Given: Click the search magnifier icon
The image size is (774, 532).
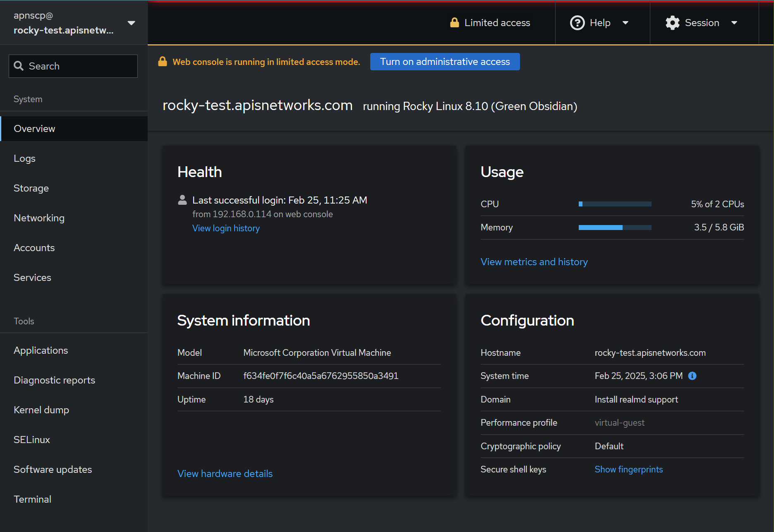Looking at the screenshot, I should coord(19,66).
